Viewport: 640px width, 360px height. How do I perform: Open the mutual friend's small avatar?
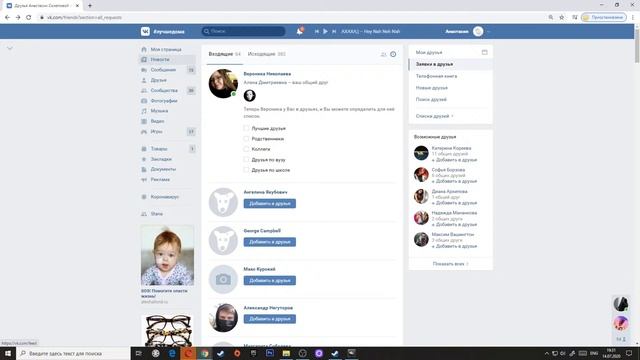coord(250,96)
